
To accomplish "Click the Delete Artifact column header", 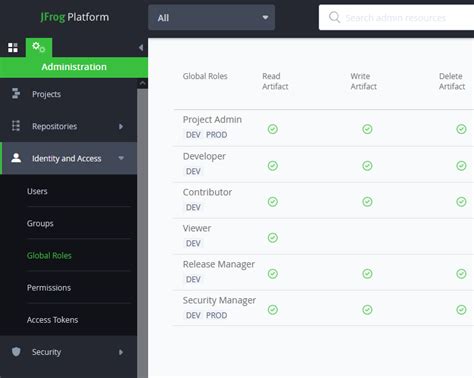I will pos(452,81).
